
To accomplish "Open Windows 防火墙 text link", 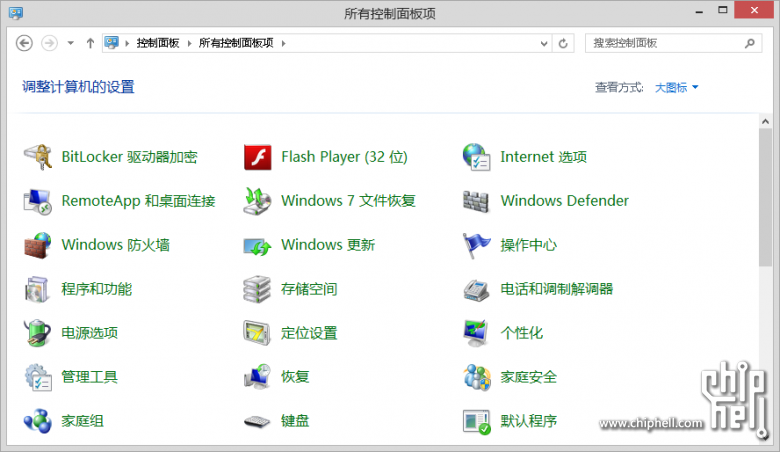I will pyautogui.click(x=115, y=245).
